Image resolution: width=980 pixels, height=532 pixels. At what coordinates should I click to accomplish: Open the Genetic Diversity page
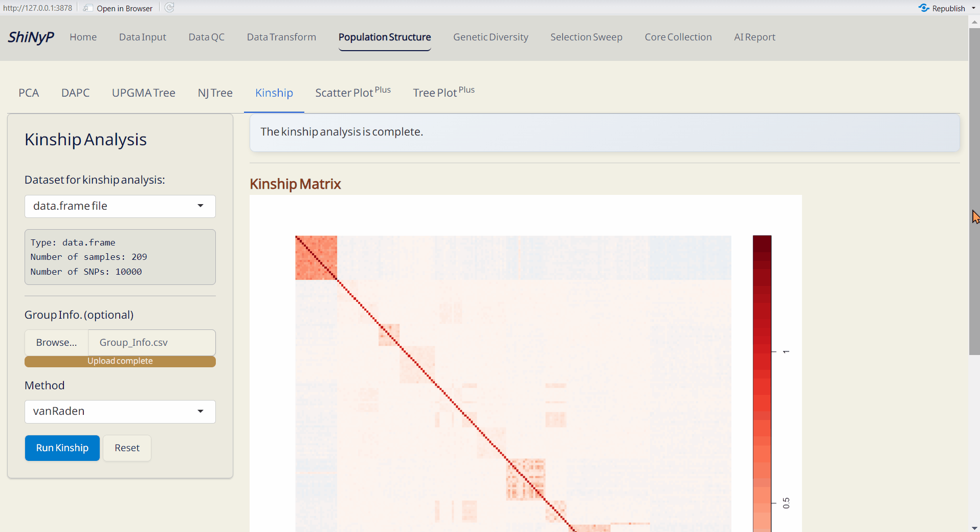coord(491,37)
